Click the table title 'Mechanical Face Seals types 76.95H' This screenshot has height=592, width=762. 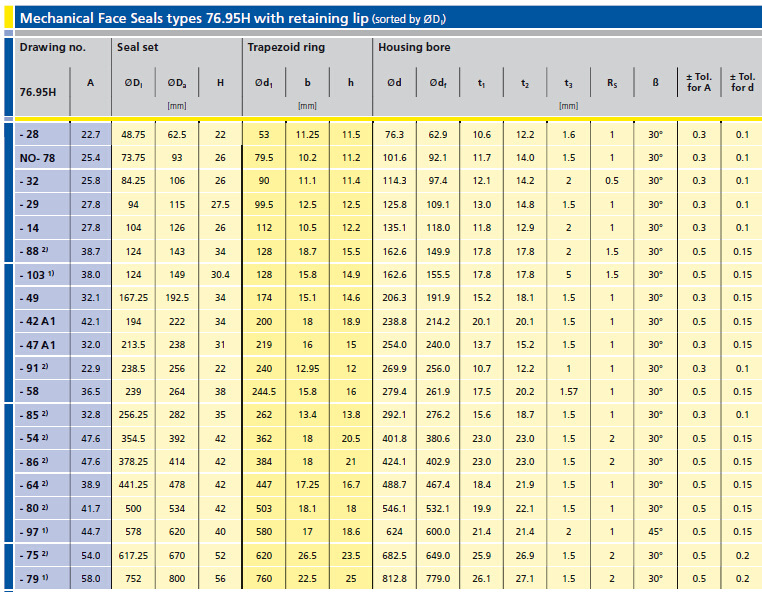coord(135,18)
